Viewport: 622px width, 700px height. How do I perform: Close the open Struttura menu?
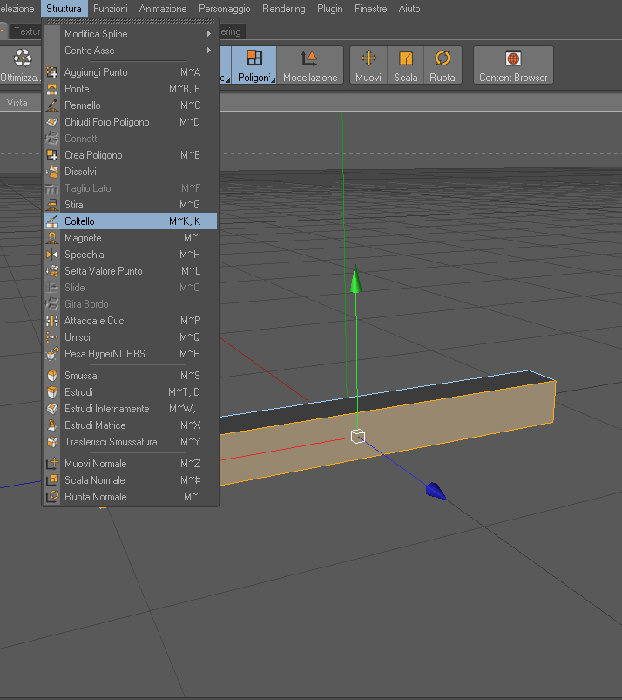point(64,8)
